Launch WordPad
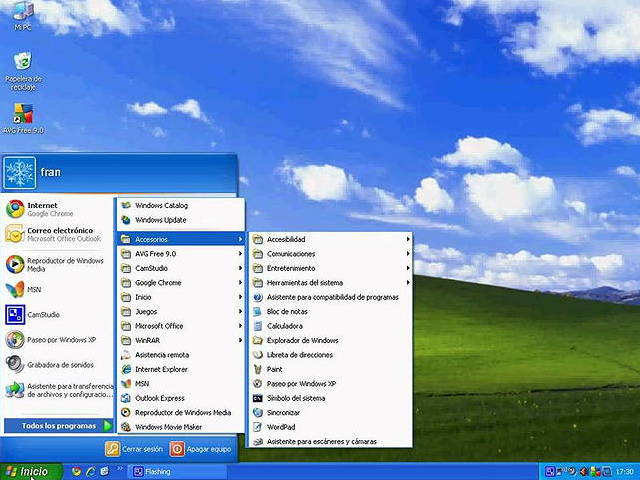The height and width of the screenshot is (480, 640). (331, 427)
